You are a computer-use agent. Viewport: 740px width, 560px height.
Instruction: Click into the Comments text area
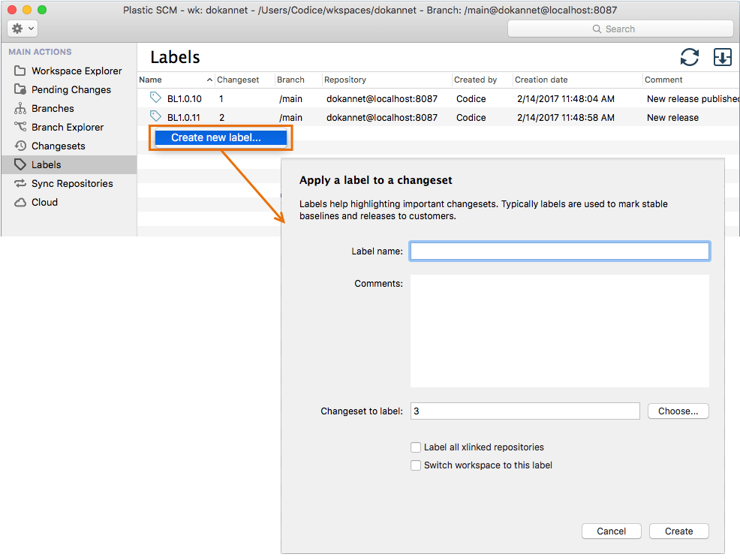560,331
